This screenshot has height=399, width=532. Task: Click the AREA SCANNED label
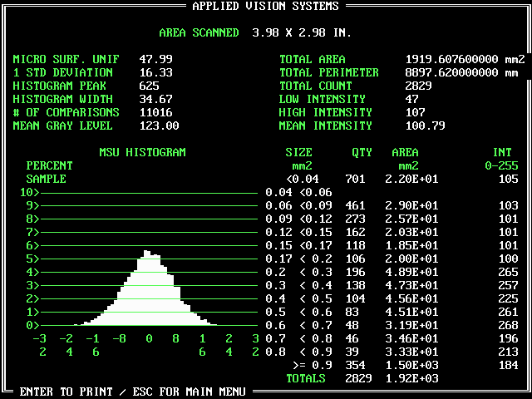click(199, 32)
